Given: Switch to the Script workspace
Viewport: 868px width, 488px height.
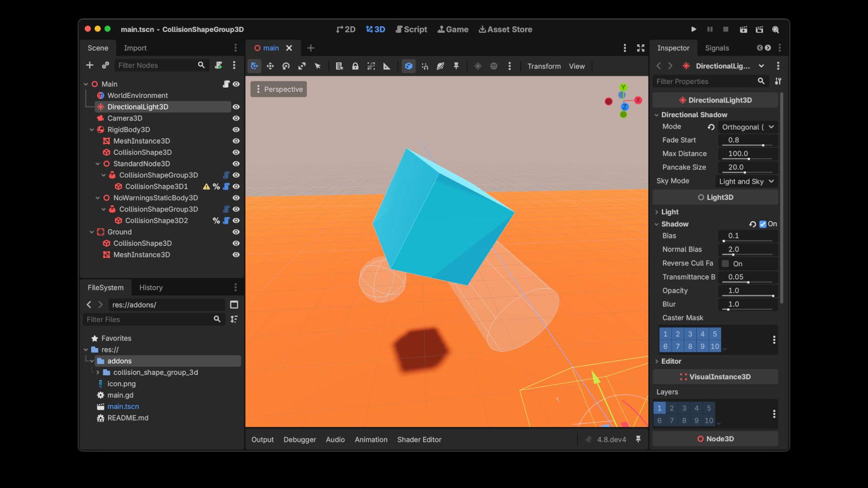Looking at the screenshot, I should click(411, 29).
